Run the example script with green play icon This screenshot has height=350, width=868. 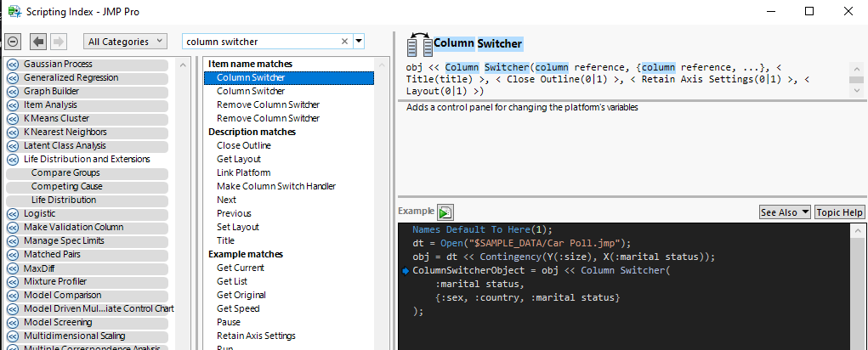[445, 212]
